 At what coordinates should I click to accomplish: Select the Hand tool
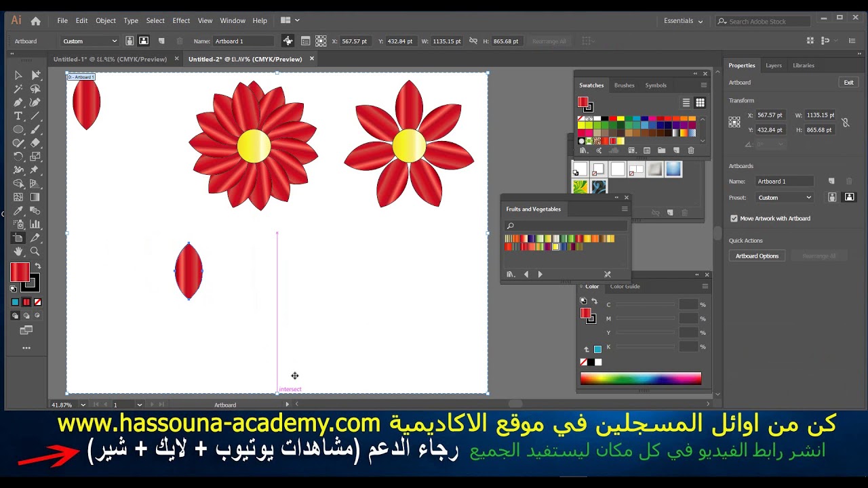pyautogui.click(x=18, y=251)
